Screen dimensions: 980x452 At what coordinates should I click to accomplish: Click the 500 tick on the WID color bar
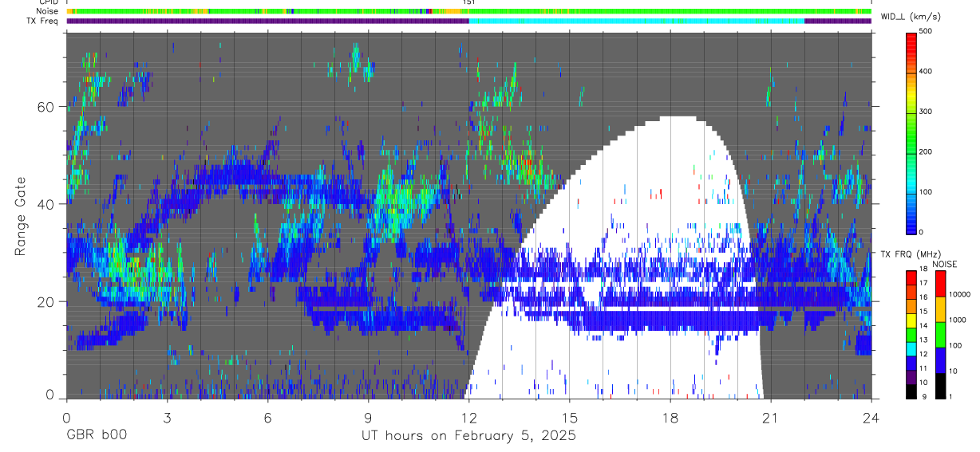click(x=927, y=31)
